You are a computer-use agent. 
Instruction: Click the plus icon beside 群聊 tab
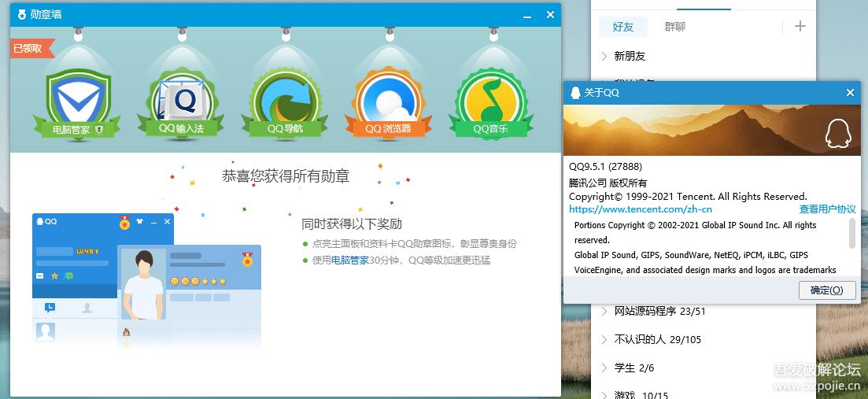click(x=800, y=26)
